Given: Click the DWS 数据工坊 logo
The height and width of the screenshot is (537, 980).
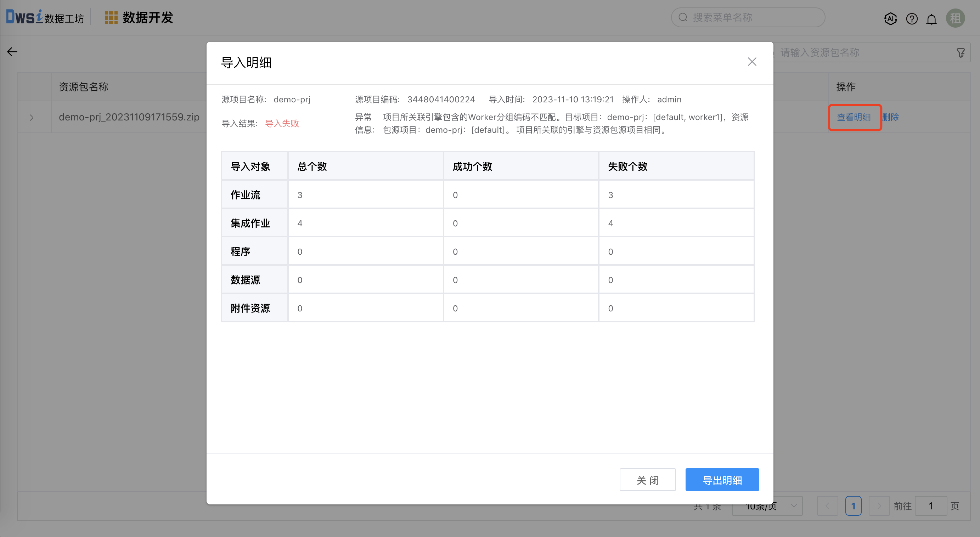Looking at the screenshot, I should (x=45, y=17).
